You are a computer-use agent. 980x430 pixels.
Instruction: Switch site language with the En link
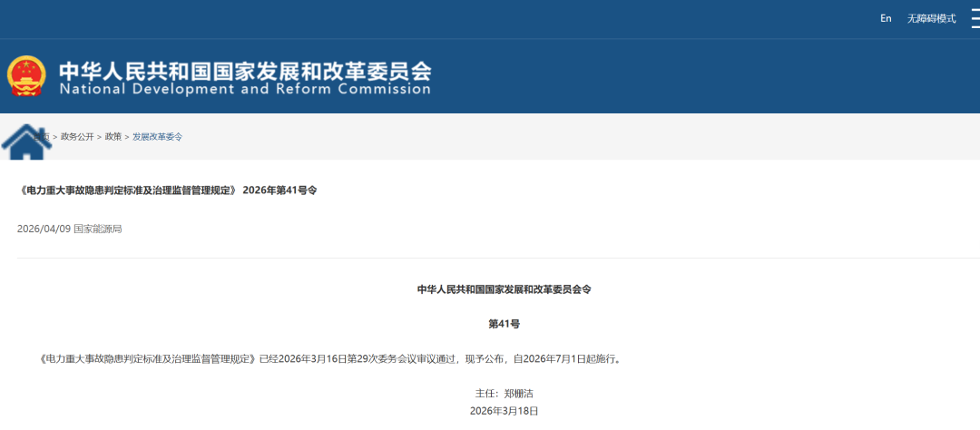pos(886,18)
